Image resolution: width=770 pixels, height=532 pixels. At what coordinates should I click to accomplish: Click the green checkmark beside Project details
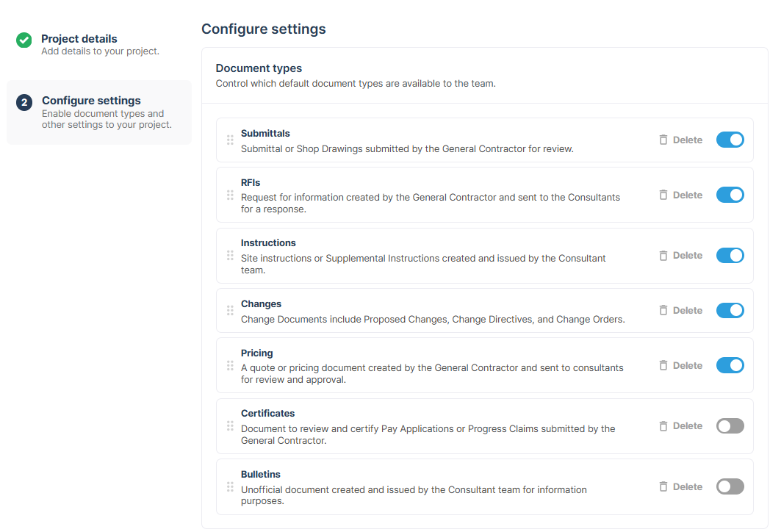tap(24, 40)
